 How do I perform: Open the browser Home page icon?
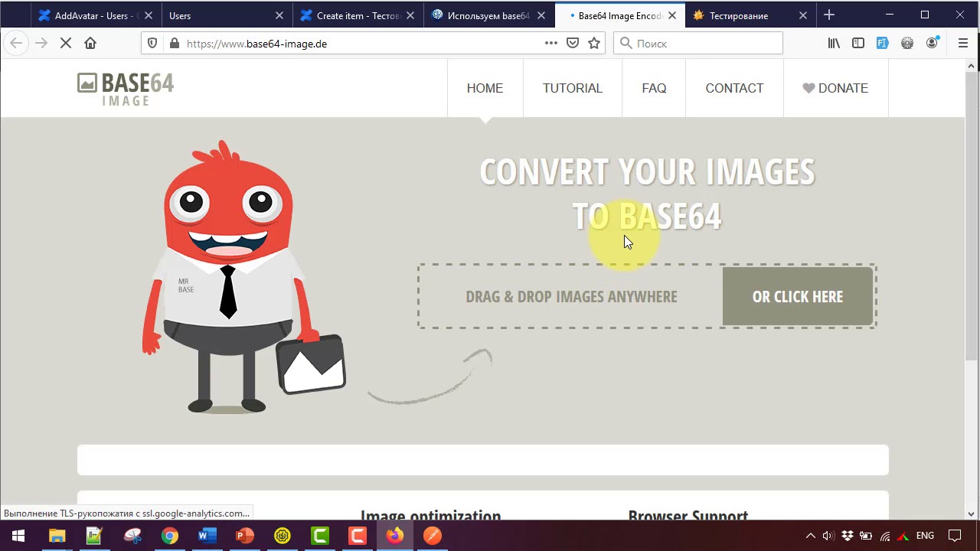point(90,44)
